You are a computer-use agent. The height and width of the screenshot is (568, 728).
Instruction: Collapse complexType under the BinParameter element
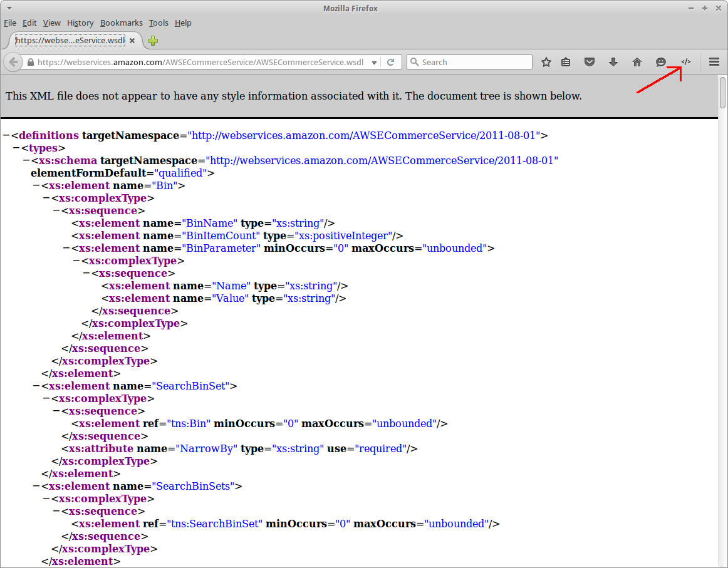[76, 261]
